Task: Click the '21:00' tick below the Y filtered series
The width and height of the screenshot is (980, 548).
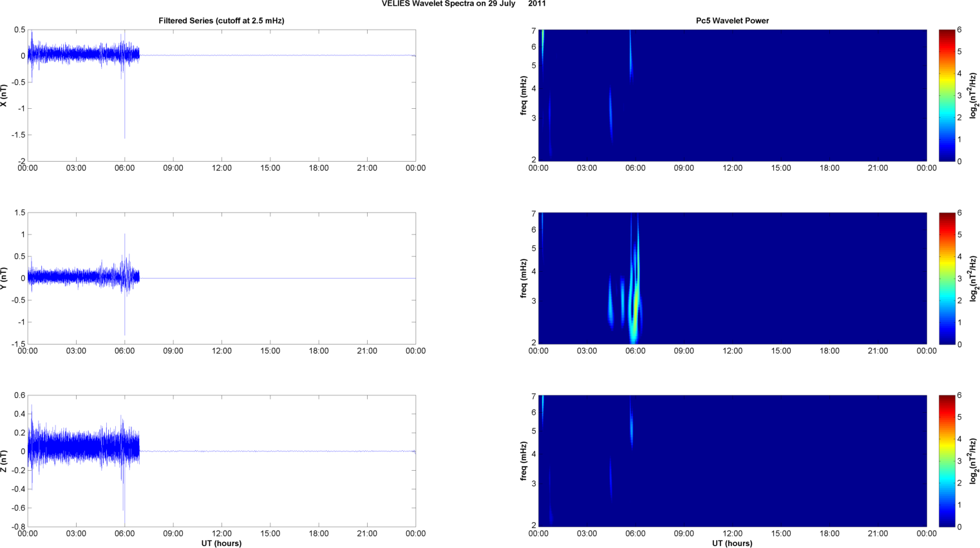Action: point(367,351)
